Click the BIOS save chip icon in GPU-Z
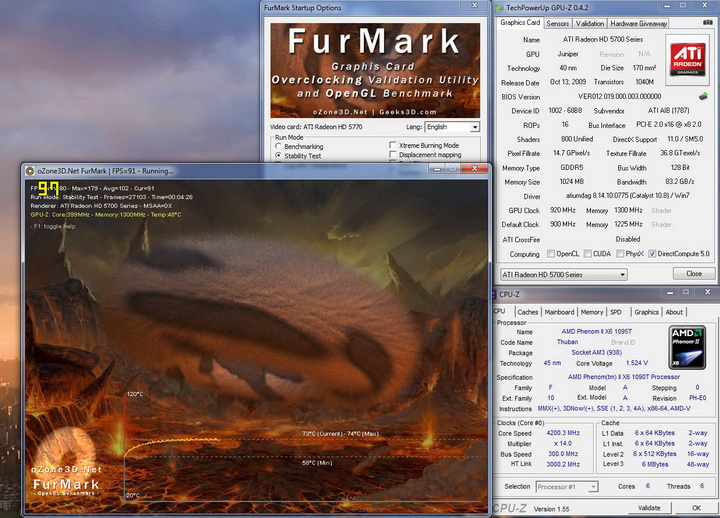Screen dimensions: 720x518 point(703,96)
